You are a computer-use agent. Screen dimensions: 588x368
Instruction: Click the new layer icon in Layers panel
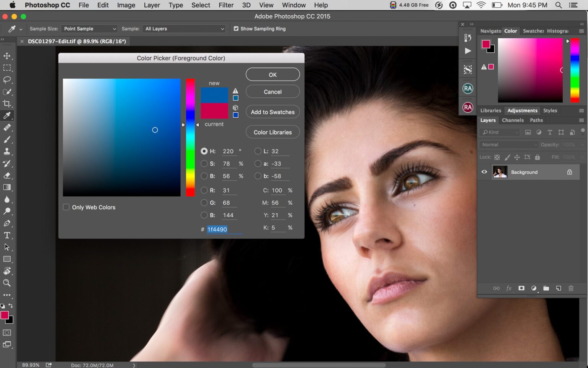[x=559, y=288]
